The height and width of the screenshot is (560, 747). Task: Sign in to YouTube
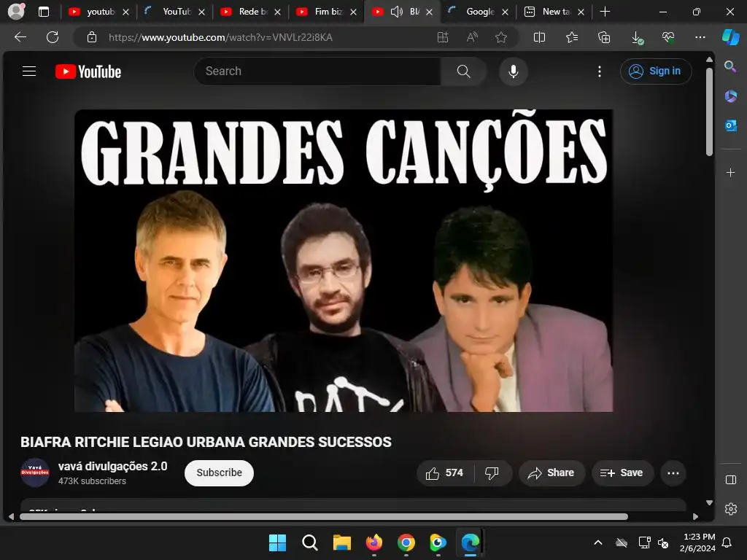[x=656, y=71]
